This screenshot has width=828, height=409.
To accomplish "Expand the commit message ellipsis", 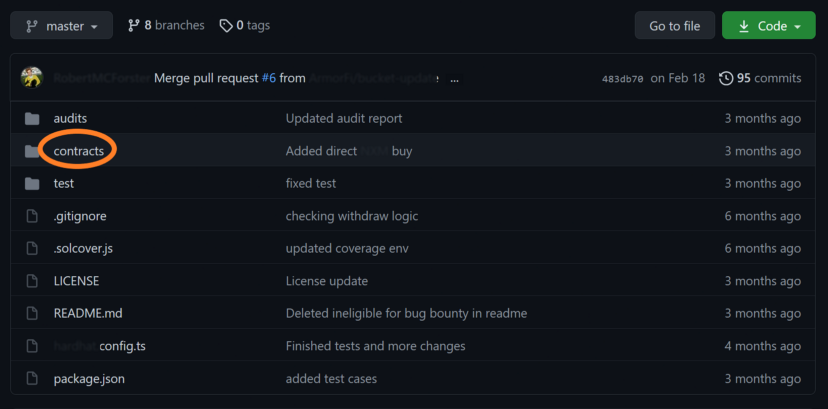I will pos(454,78).
